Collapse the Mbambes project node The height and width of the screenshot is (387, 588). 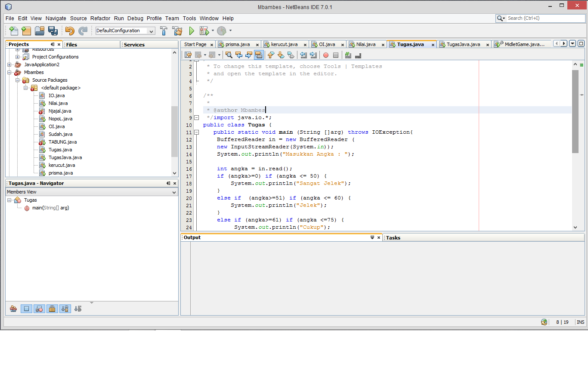click(9, 72)
